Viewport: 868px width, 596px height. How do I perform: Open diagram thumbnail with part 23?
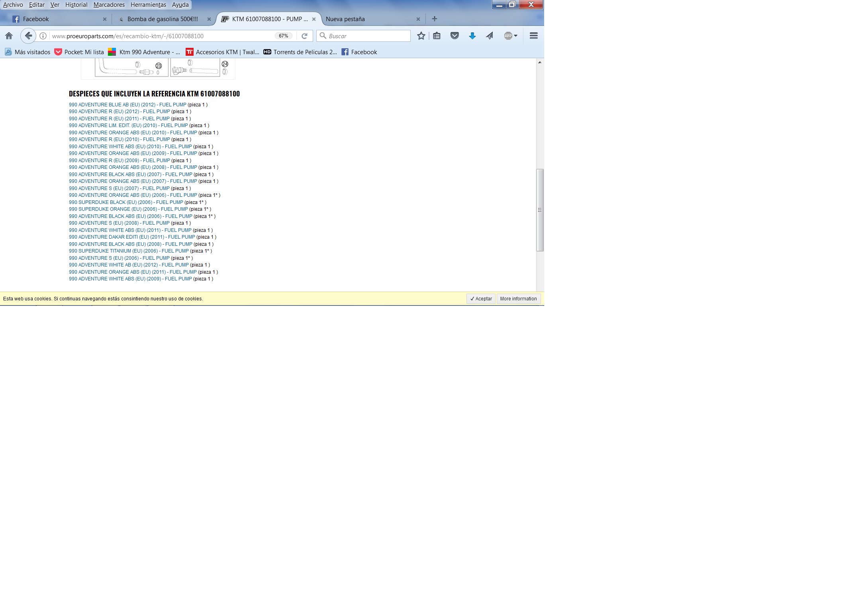(131, 67)
